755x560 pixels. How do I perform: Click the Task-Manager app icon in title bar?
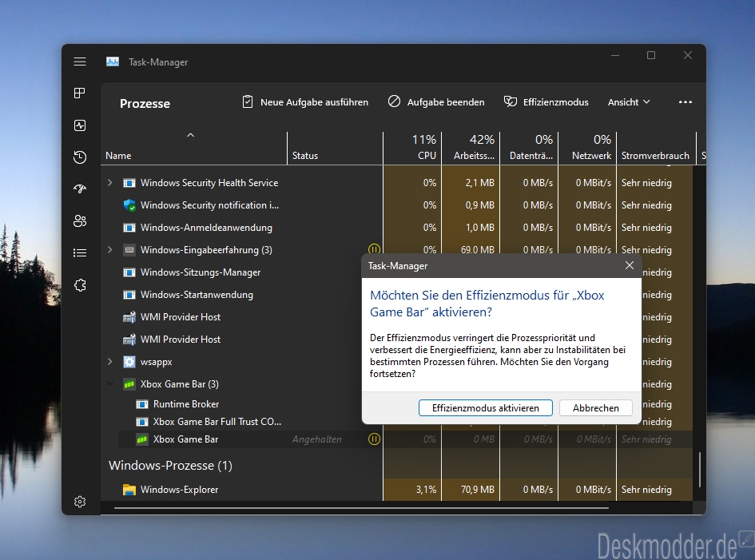(x=113, y=62)
